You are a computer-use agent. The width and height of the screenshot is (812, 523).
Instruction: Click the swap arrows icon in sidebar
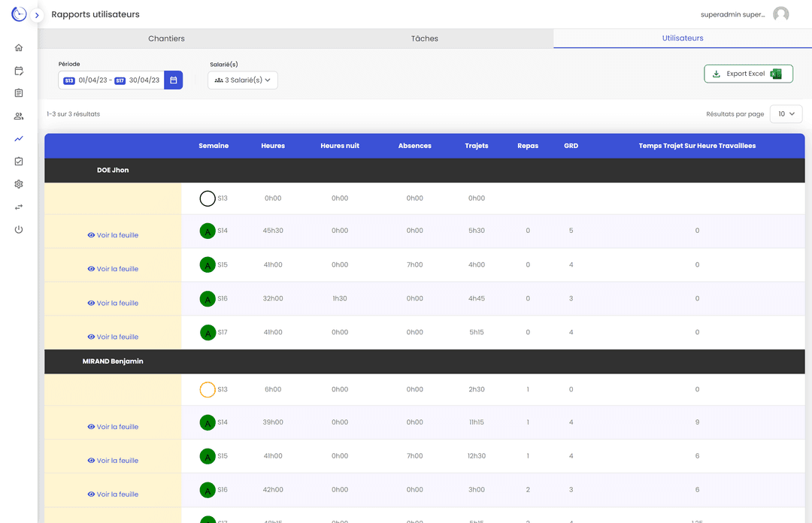click(x=19, y=207)
